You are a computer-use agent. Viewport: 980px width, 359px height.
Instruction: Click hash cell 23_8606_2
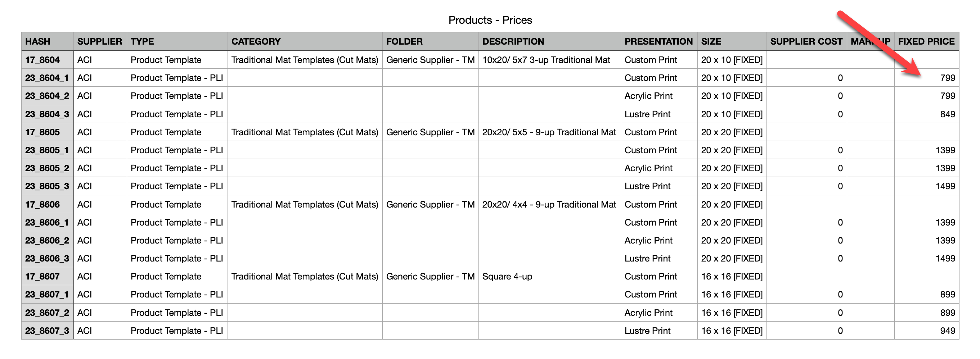pyautogui.click(x=47, y=240)
